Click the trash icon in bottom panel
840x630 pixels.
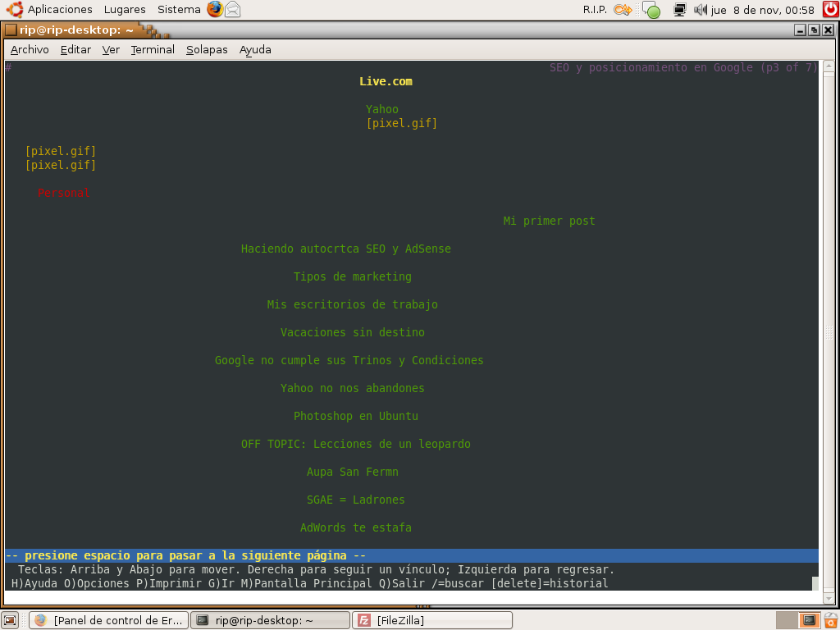click(x=832, y=620)
